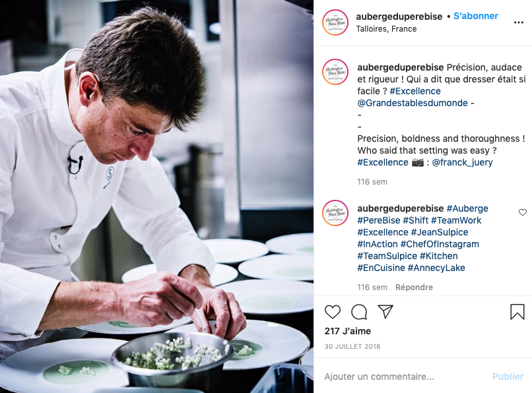The width and height of the screenshot is (532, 393).
Task: Reply to comment with Répondre
Action: tap(414, 287)
